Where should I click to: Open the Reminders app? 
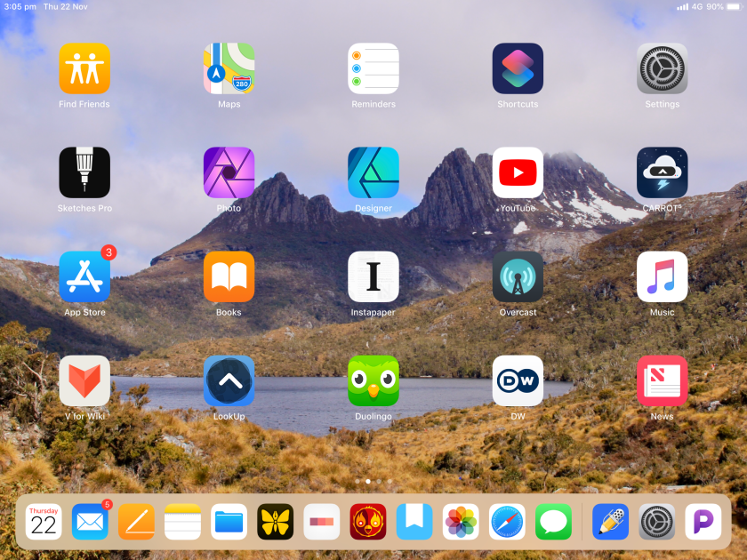(373, 68)
